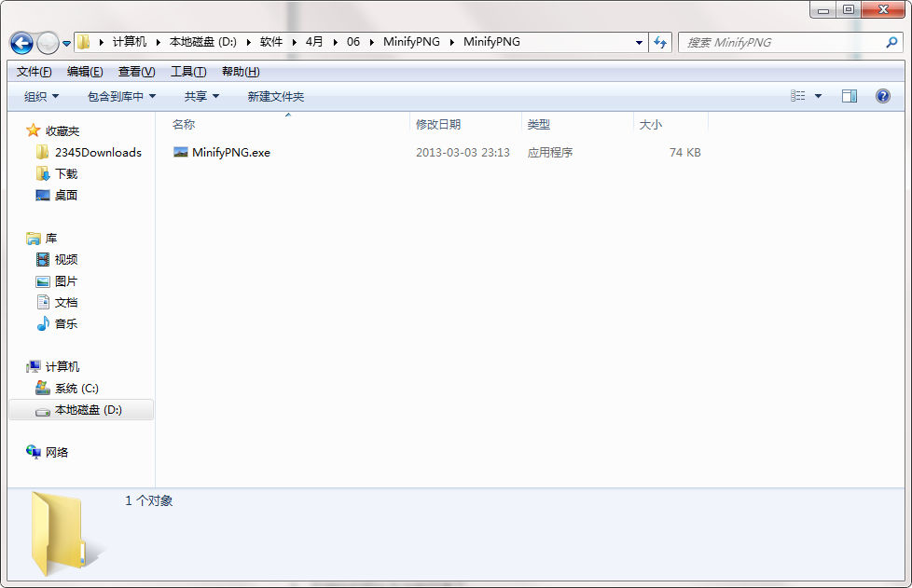Viewport: 912px width, 588px height.
Task: Open the 文档 library
Action: point(65,303)
